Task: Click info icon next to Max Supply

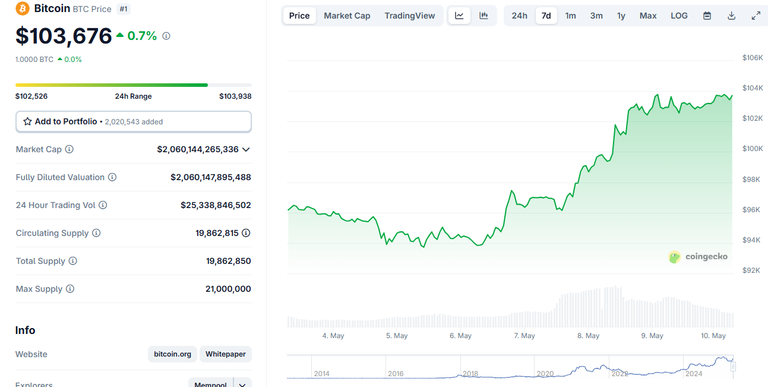Action: coord(70,289)
